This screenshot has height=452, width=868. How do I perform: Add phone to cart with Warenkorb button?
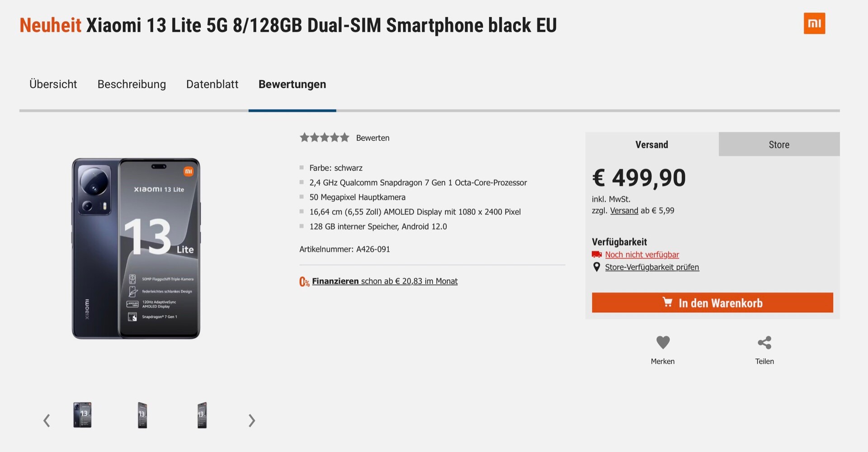click(x=712, y=303)
